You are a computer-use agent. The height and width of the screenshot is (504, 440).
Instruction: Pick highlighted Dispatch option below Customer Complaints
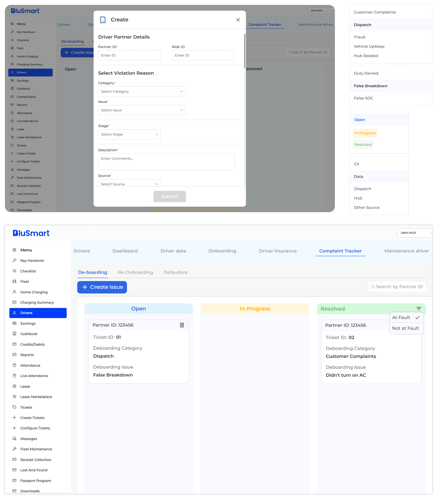(x=390, y=25)
